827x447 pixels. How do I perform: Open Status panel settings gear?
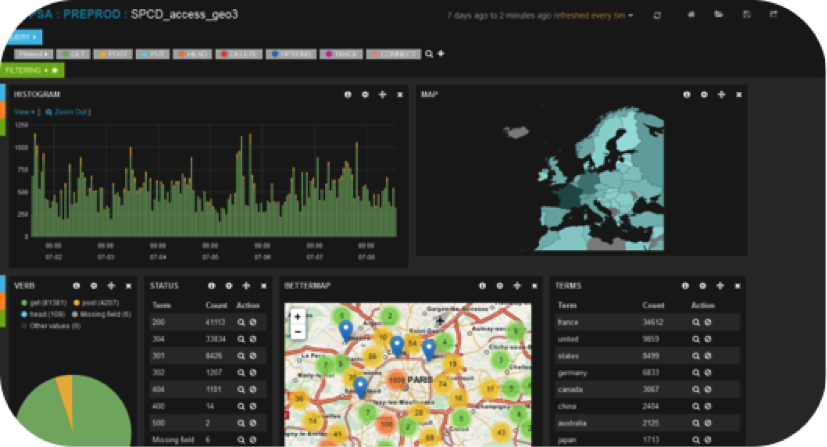click(x=229, y=286)
